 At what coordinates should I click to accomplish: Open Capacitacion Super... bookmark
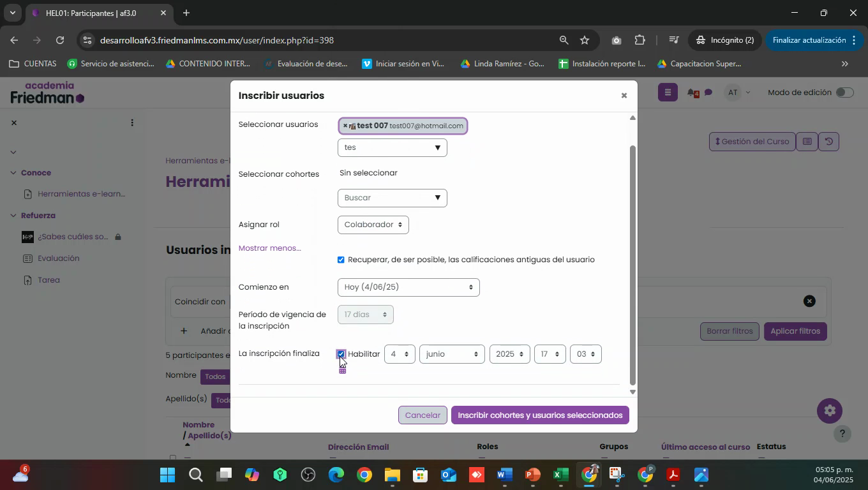[700, 64]
